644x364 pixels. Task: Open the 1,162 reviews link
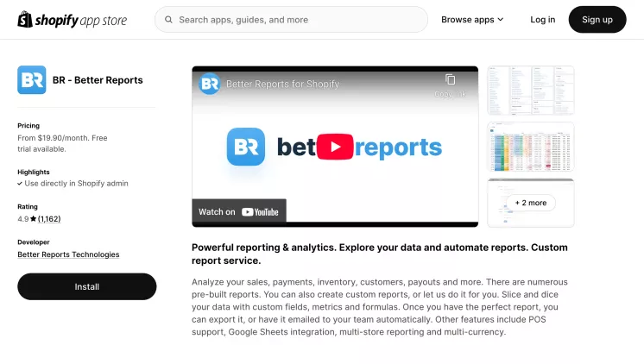49,219
